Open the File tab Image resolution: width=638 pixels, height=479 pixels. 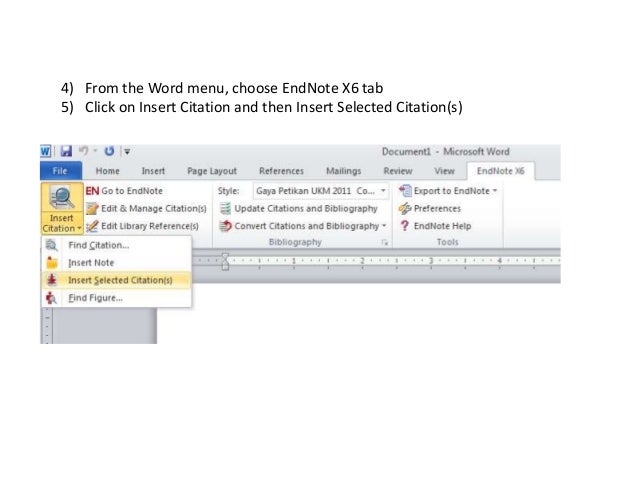61,171
